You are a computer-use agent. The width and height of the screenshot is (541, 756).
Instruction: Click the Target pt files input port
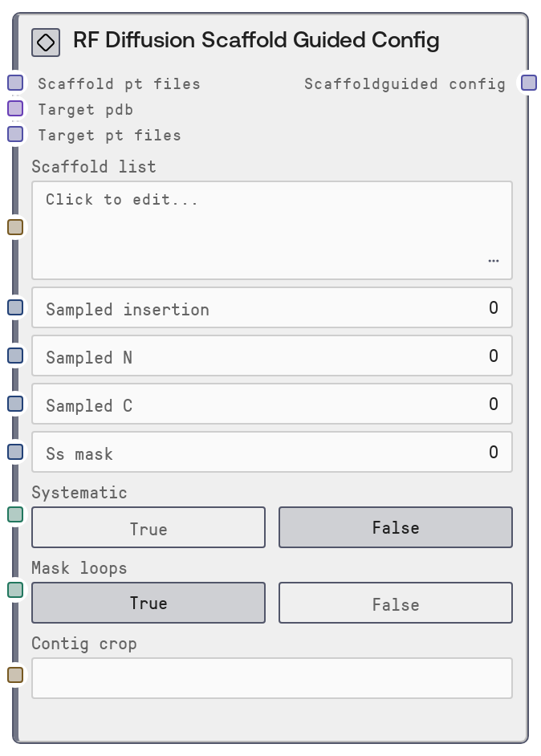pos(15,134)
